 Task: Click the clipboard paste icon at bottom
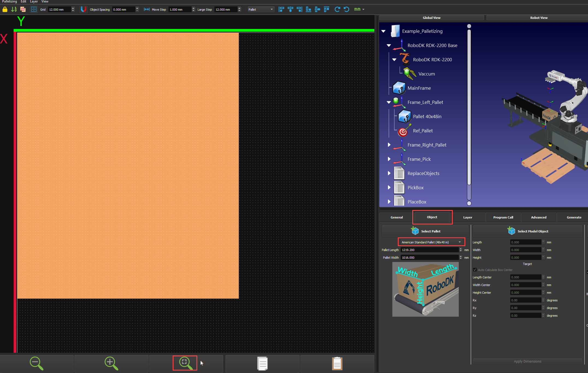(337, 363)
